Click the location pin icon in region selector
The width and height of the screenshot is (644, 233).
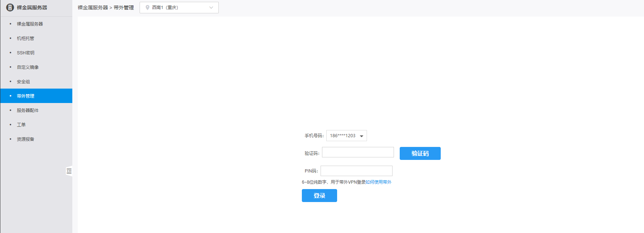pyautogui.click(x=148, y=8)
